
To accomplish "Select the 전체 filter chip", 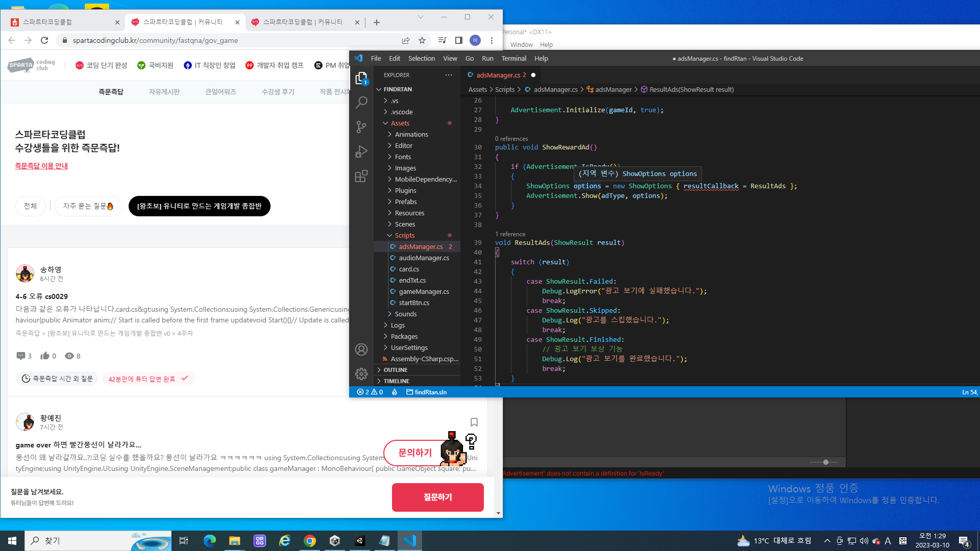I will (x=31, y=206).
